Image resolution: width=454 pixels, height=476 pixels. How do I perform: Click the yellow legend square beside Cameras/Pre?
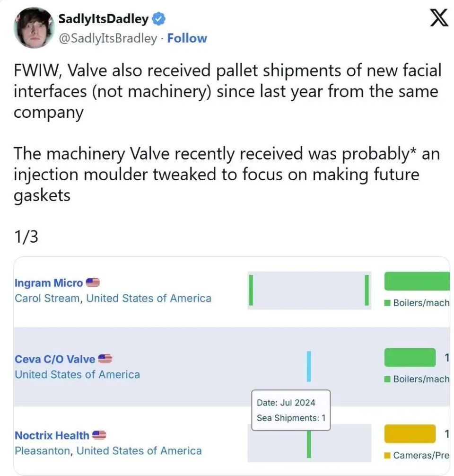[x=387, y=456]
